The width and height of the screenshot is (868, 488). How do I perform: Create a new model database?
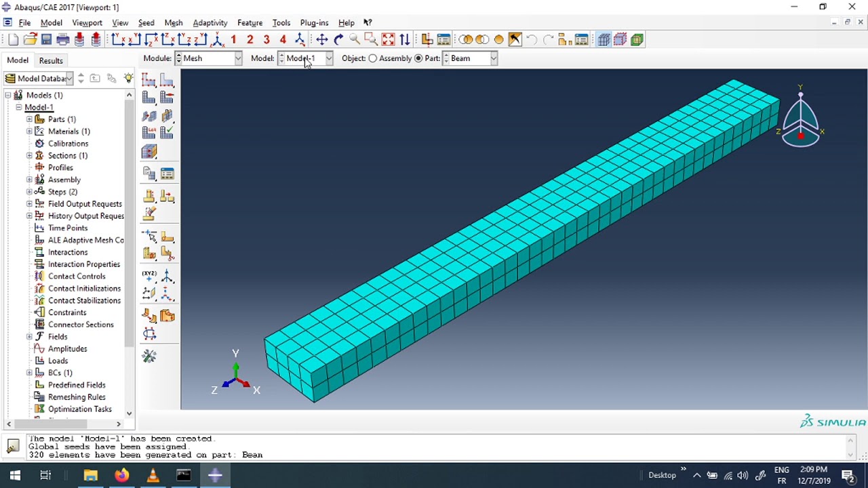tap(13, 40)
